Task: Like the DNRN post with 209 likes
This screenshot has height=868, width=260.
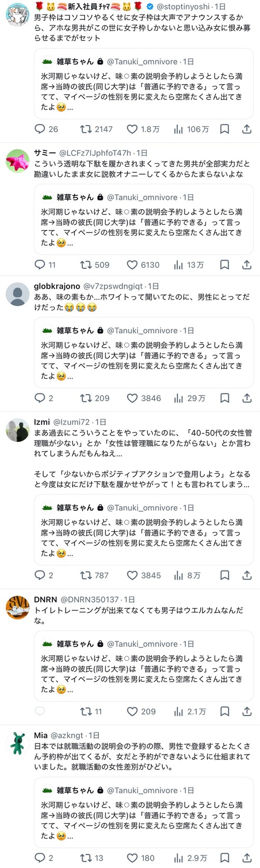Action: pos(141,711)
